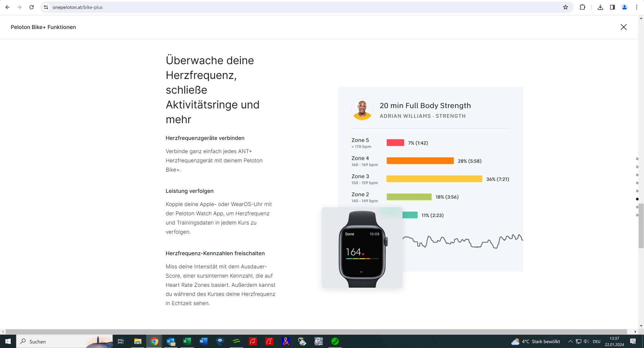
Task: Open File Explorer from the taskbar
Action: tap(138, 341)
